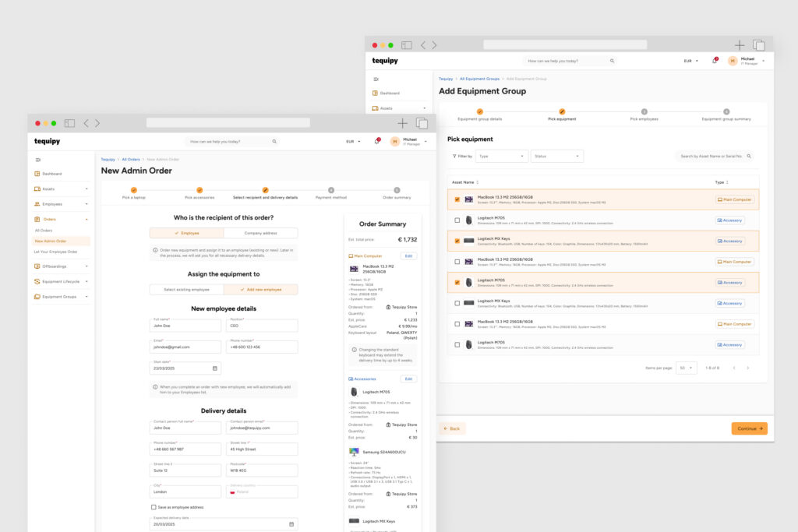This screenshot has height=532, width=798.
Task: Switch recipient to Company address
Action: pyautogui.click(x=260, y=233)
